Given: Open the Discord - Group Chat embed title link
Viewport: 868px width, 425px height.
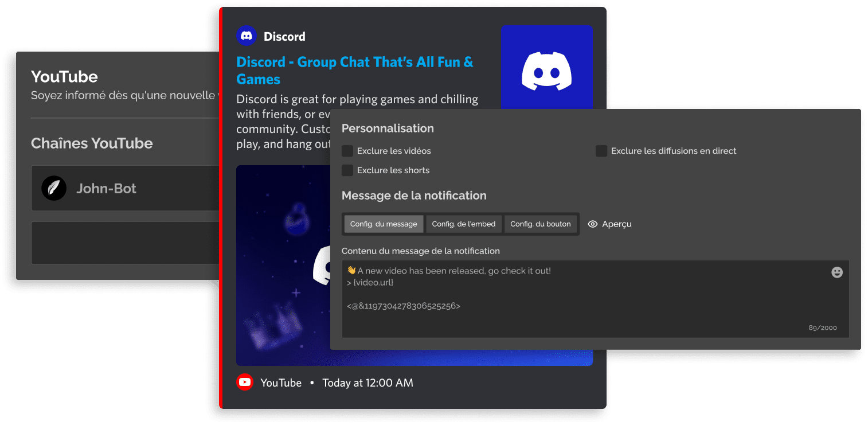Looking at the screenshot, I should point(355,71).
